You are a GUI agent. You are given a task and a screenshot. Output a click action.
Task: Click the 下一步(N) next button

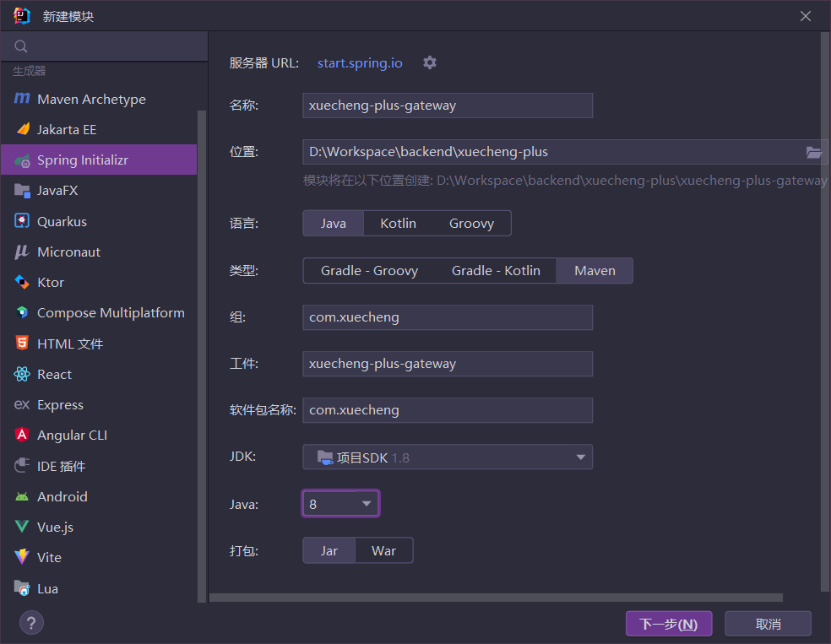[668, 624]
